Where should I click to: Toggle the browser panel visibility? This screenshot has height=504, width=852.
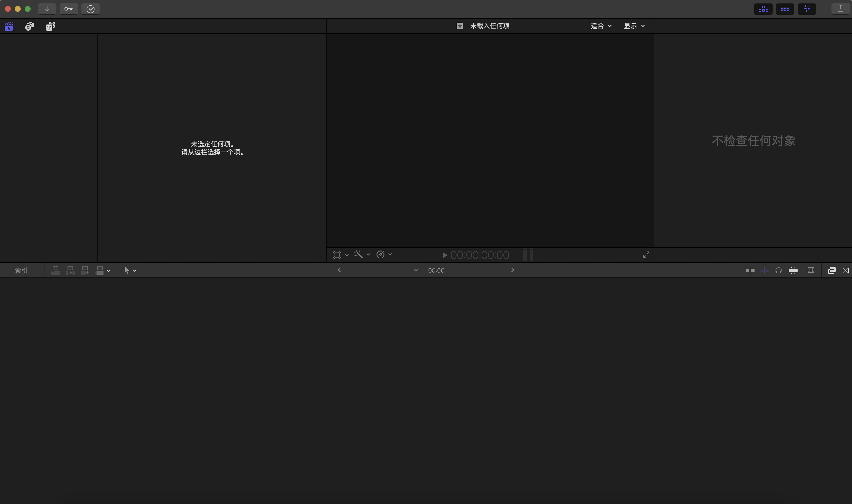click(763, 9)
